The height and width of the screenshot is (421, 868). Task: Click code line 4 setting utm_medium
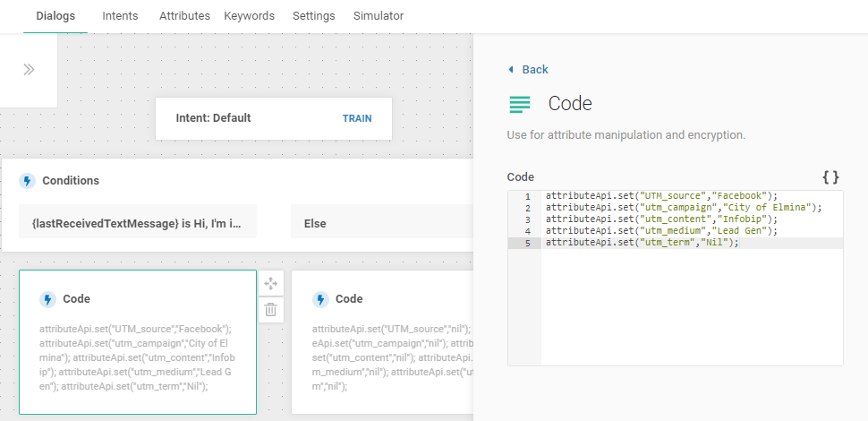661,231
